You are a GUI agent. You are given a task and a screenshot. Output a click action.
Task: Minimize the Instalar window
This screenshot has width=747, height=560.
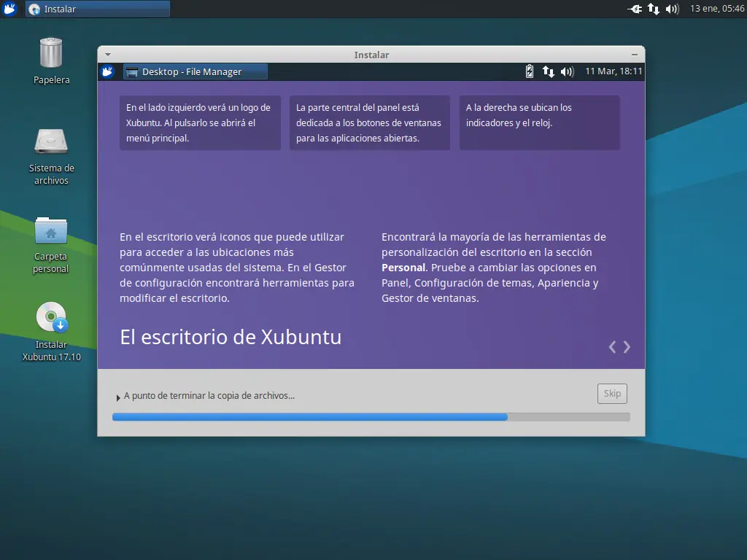[x=635, y=55]
